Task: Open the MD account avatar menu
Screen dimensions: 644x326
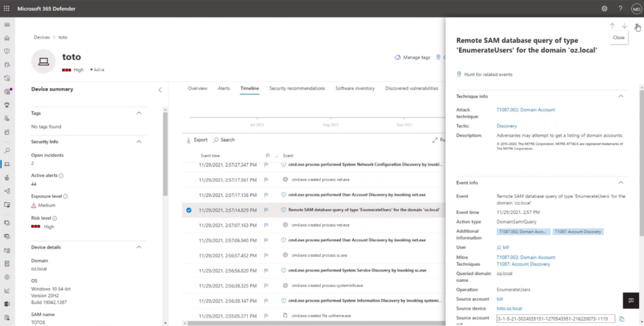Action: 636,8
